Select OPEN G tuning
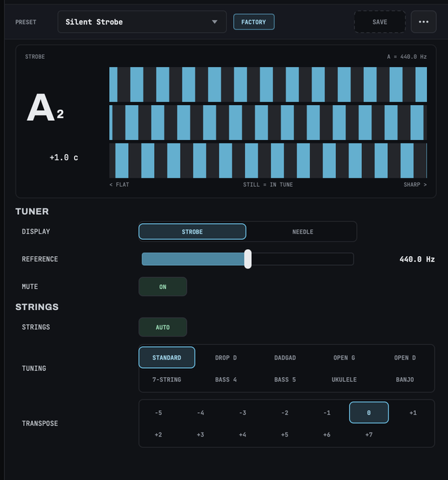The image size is (448, 480). tap(344, 358)
